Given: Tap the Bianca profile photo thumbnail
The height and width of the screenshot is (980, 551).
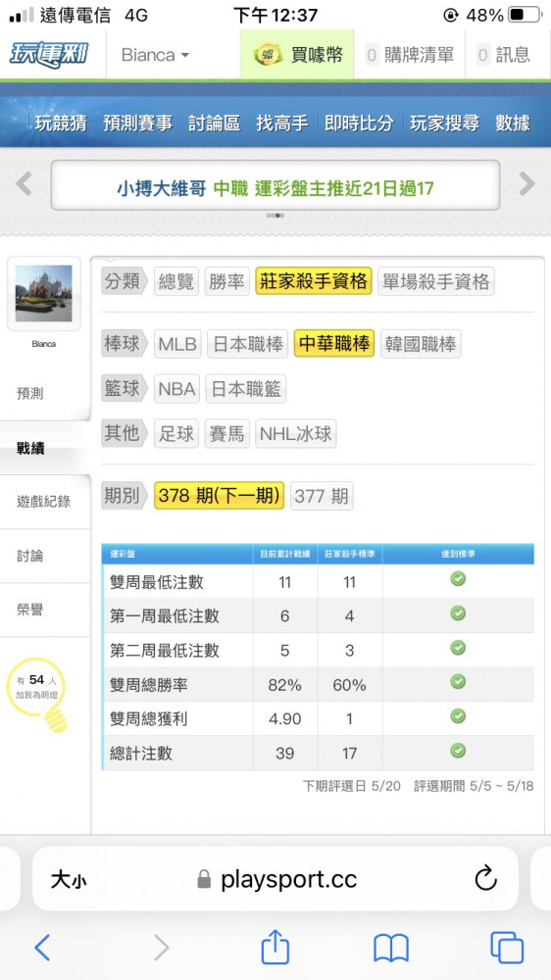Looking at the screenshot, I should [x=44, y=293].
